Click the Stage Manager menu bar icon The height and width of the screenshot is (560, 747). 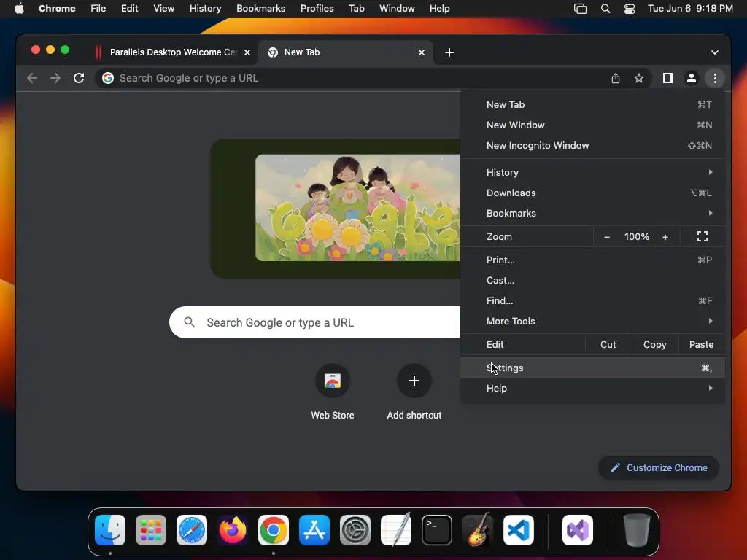[x=580, y=9]
